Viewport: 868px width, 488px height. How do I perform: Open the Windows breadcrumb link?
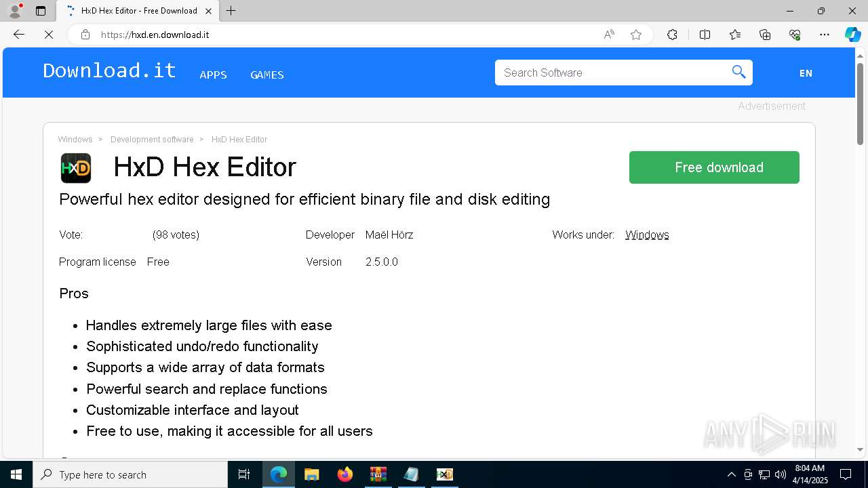pyautogui.click(x=75, y=139)
